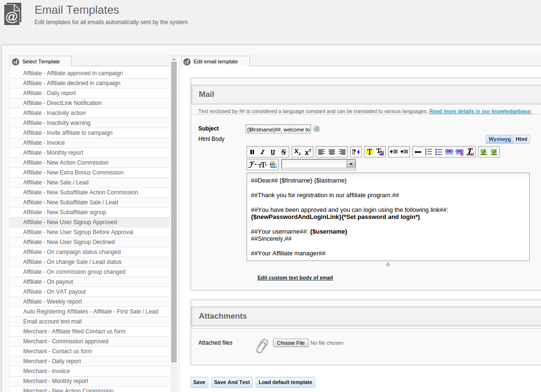Increase indent of paragraph

[x=394, y=152]
